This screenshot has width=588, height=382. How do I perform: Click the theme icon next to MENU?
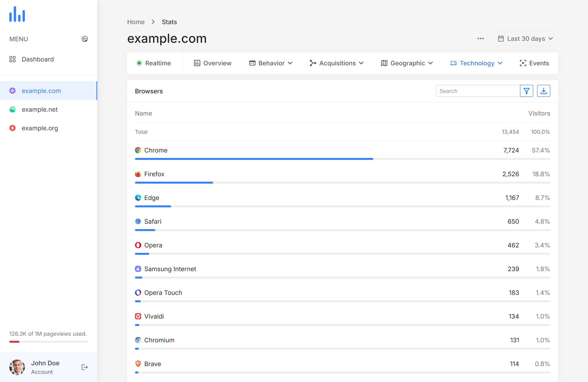tap(85, 39)
